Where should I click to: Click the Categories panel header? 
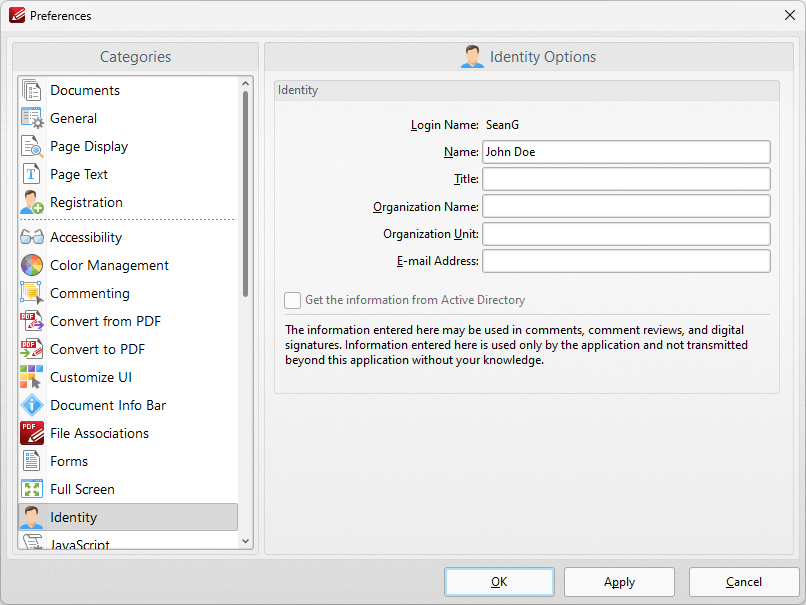tap(135, 57)
